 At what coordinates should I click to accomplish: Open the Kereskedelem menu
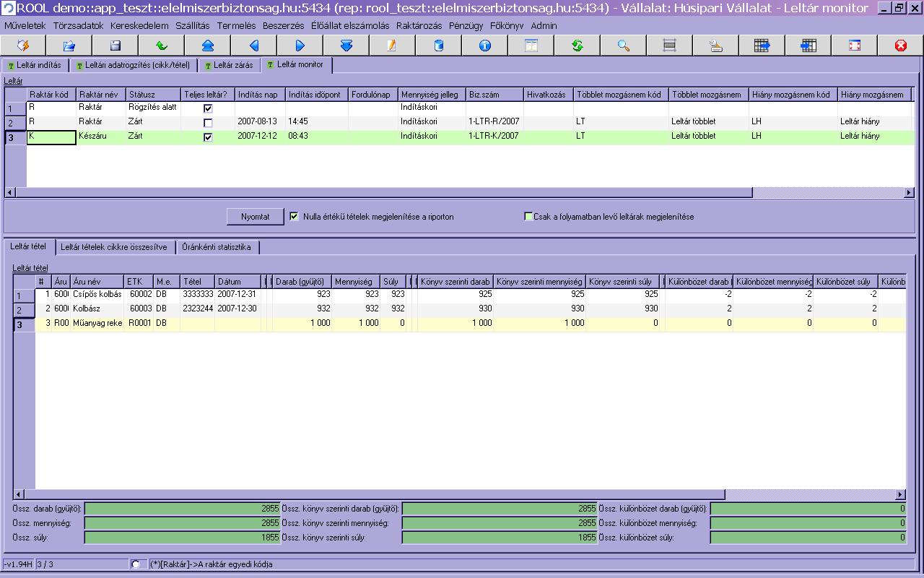pos(139,25)
